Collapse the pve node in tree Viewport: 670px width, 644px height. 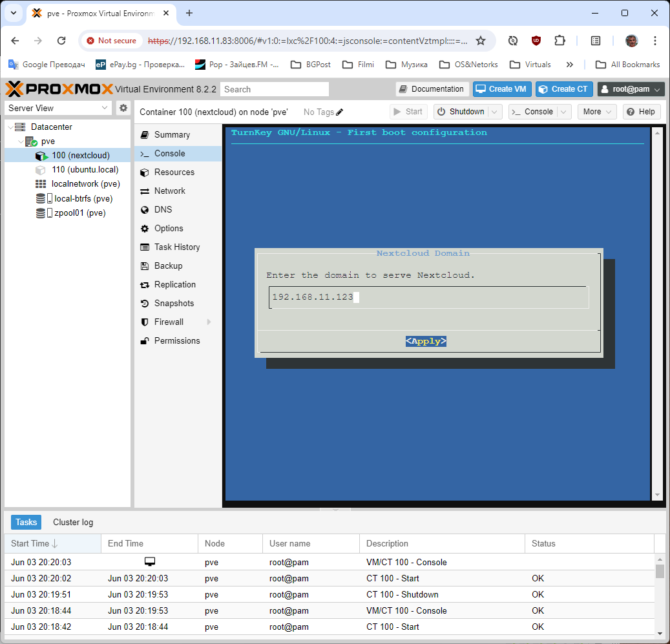(21, 141)
